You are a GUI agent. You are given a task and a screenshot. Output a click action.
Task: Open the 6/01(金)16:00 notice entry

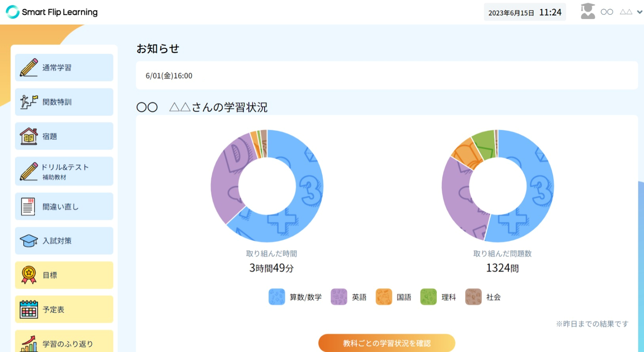click(x=169, y=76)
